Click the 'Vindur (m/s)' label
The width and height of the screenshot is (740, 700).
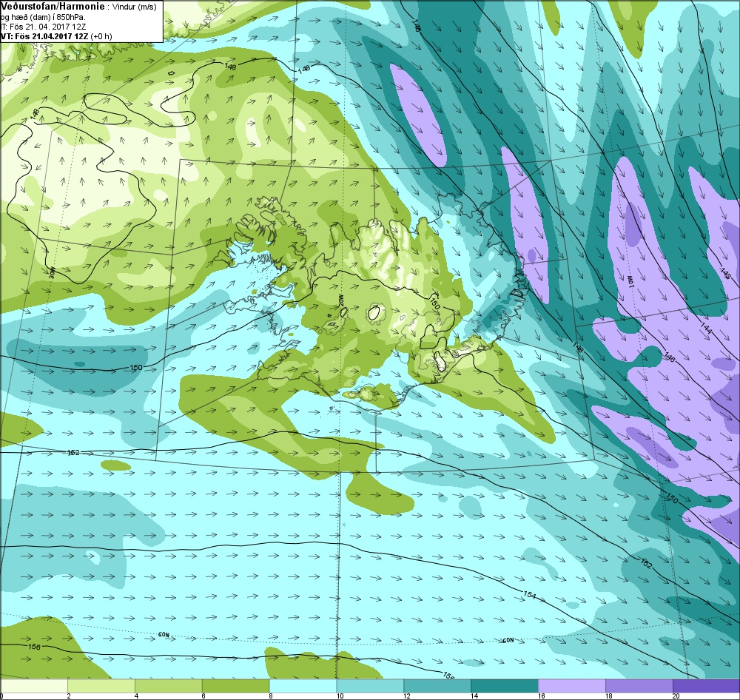click(135, 7)
